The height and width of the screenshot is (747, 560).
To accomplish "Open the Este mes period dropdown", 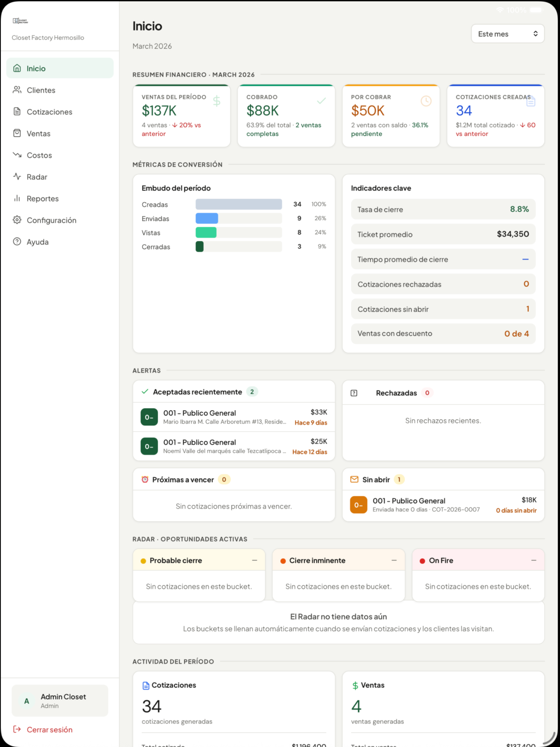I will click(x=508, y=34).
